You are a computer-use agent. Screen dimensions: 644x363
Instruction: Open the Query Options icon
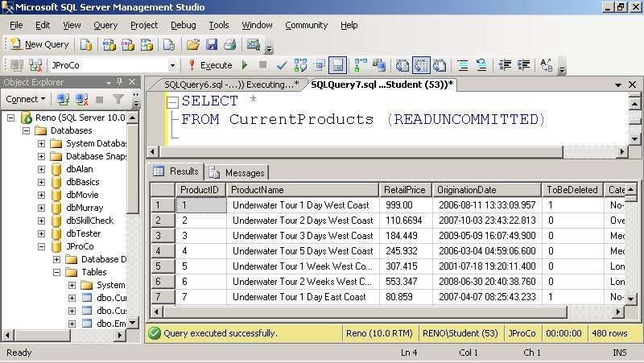click(x=319, y=65)
